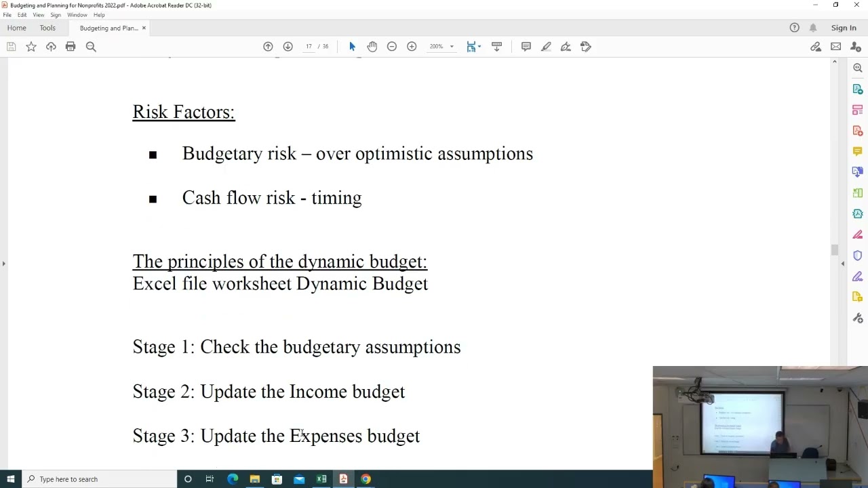Open the Send for Comments tool in the right pane

[x=858, y=298]
